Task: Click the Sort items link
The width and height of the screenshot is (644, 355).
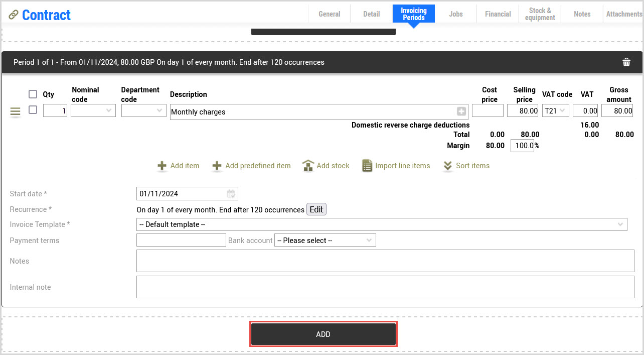Action: [473, 166]
